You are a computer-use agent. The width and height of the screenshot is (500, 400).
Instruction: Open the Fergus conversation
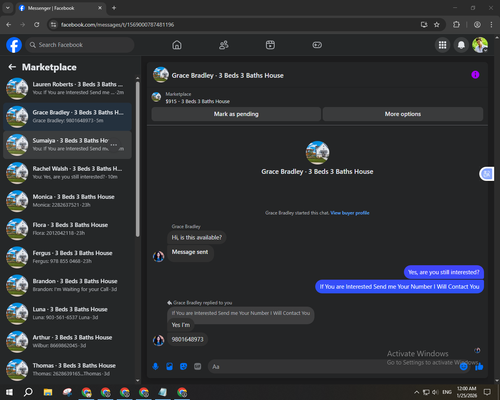click(x=67, y=257)
